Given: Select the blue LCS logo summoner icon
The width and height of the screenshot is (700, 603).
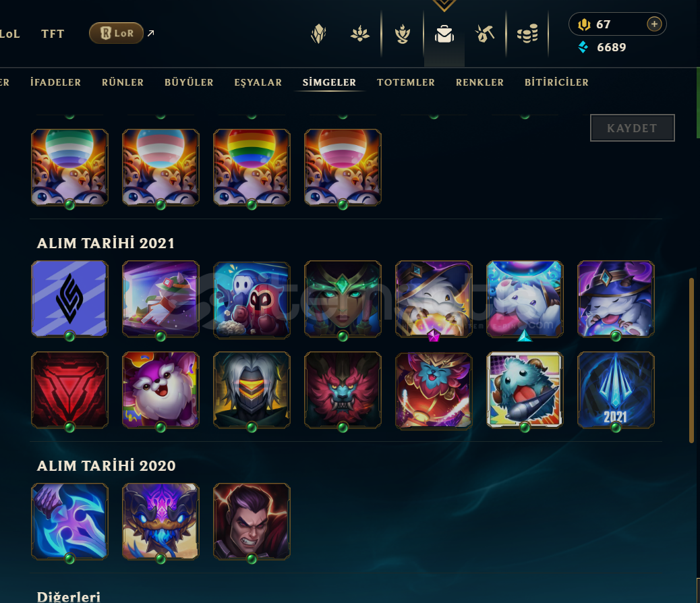Looking at the screenshot, I should [69, 299].
